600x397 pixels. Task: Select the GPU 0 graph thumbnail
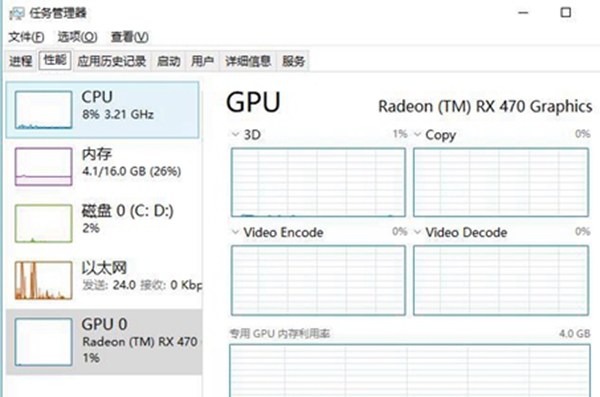click(x=44, y=341)
